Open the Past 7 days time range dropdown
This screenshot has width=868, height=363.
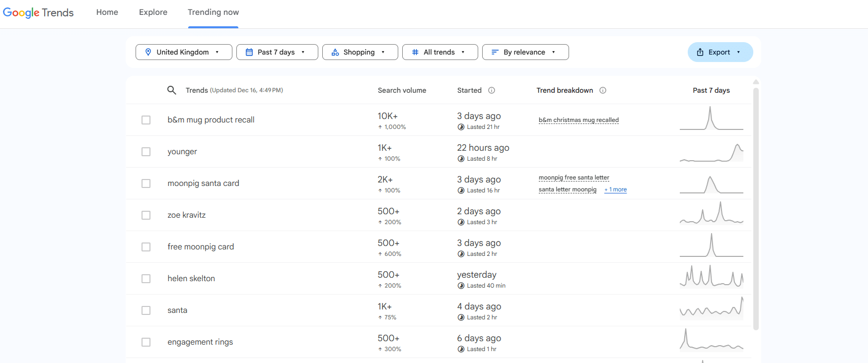(277, 52)
